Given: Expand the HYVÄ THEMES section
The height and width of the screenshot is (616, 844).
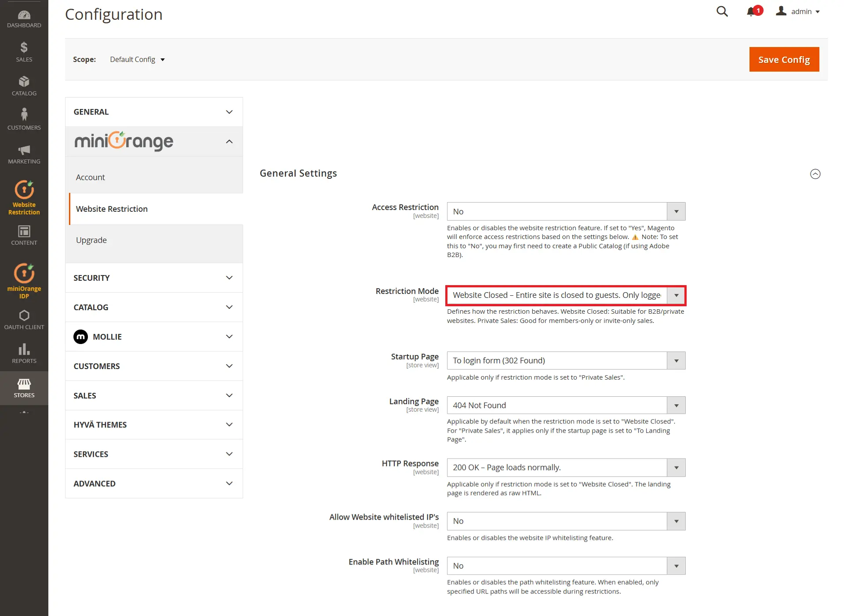Looking at the screenshot, I should [153, 424].
